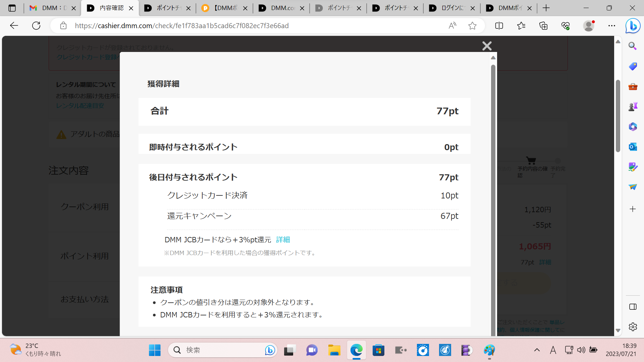The height and width of the screenshot is (362, 644).
Task: Open Shopping in the Edge sidebar
Action: [633, 66]
